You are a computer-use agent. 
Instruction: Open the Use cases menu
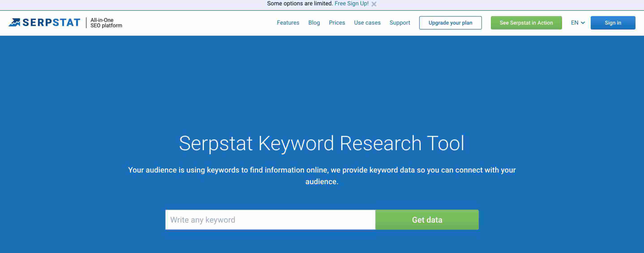367,23
